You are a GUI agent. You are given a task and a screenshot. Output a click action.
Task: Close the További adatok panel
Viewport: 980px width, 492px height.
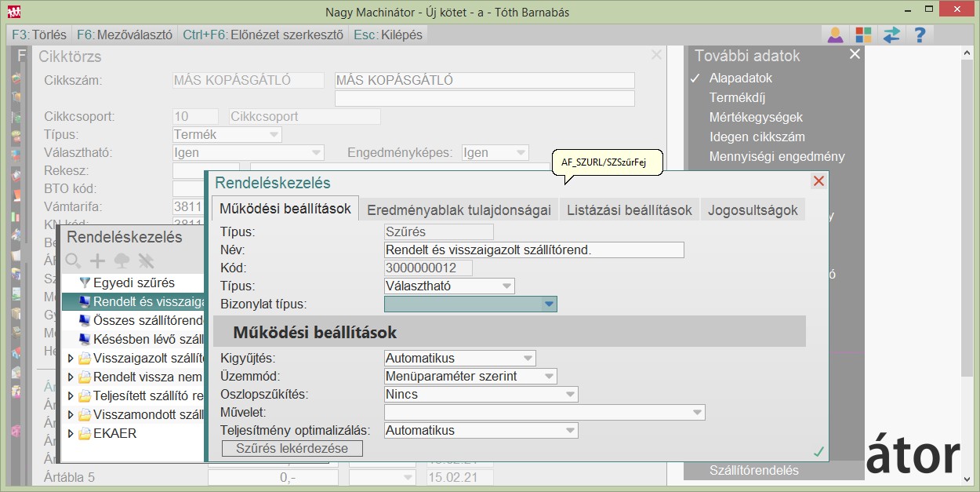[x=855, y=54]
